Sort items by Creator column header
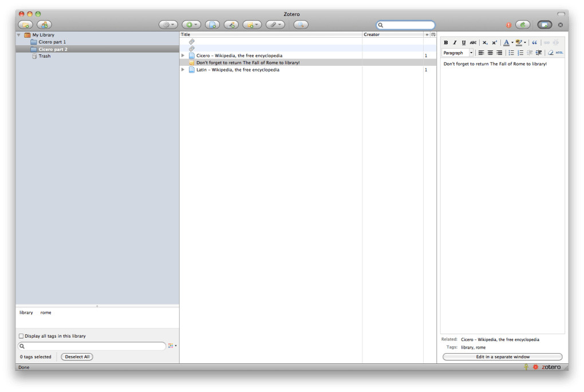The width and height of the screenshot is (584, 392). [x=393, y=34]
